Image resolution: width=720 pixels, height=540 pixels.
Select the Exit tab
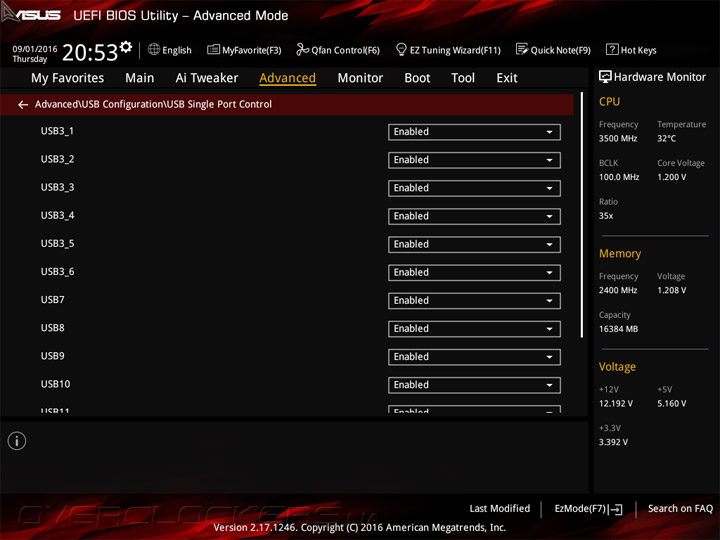(x=506, y=78)
